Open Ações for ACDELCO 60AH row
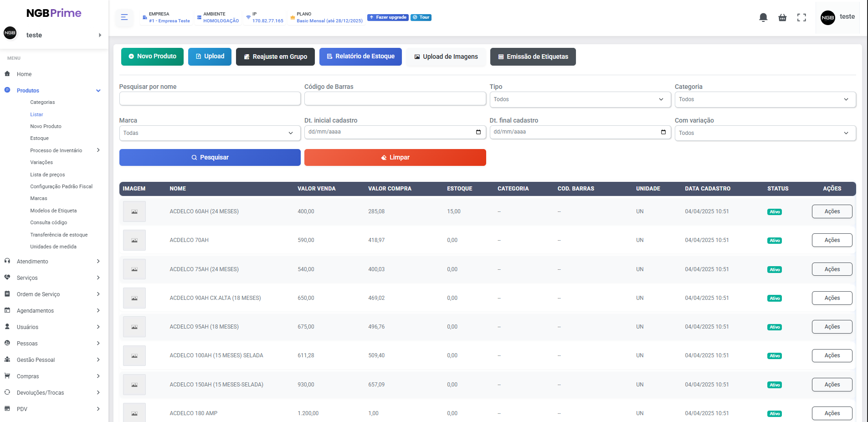868x422 pixels. point(832,211)
